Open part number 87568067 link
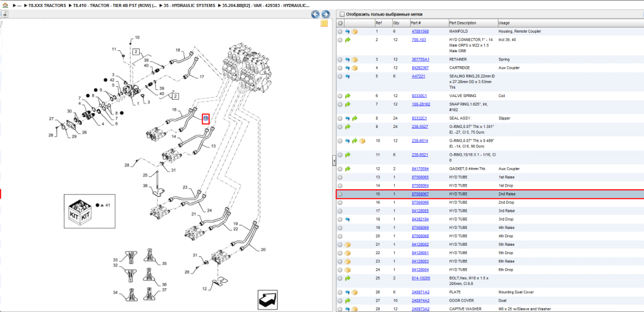Screen dimensions: 644x312 point(420,194)
